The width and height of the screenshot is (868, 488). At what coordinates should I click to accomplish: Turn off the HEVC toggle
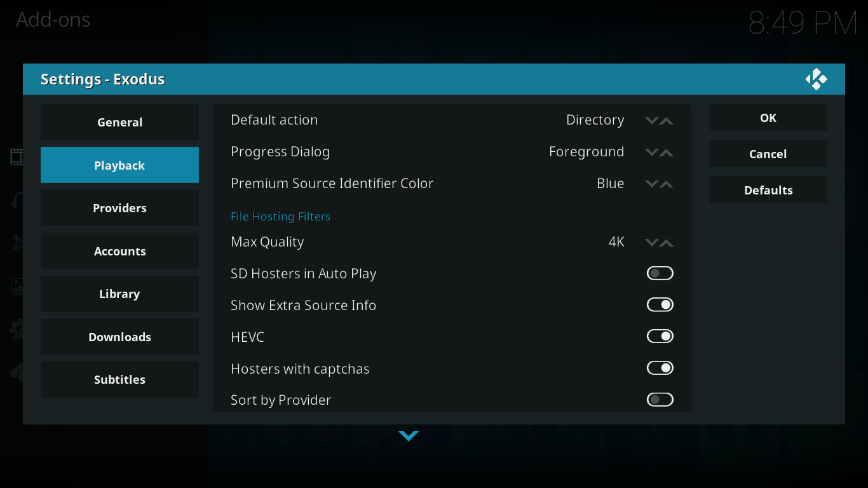tap(660, 336)
